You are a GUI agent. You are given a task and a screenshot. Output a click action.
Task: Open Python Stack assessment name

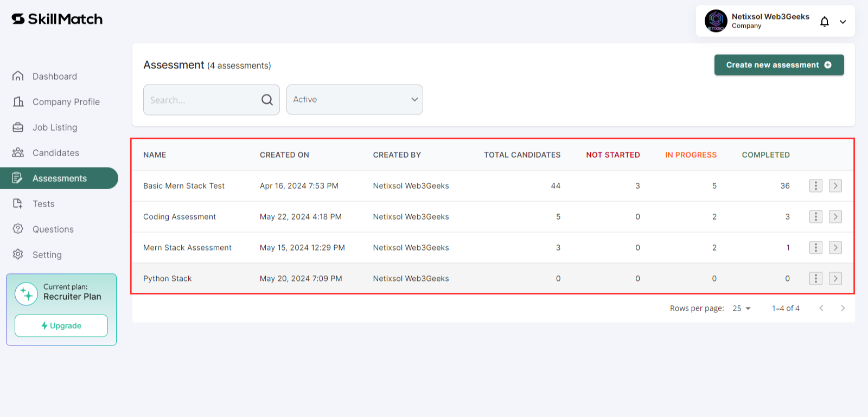[x=168, y=279]
